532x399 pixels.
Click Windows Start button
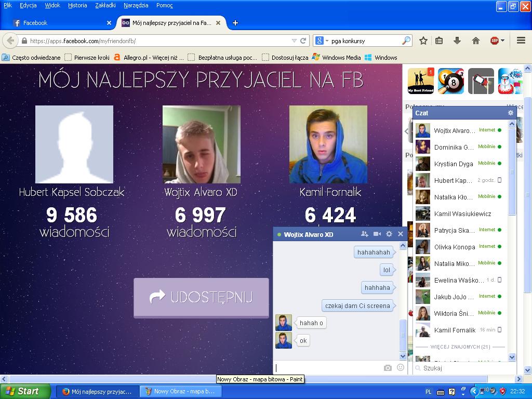click(x=25, y=391)
